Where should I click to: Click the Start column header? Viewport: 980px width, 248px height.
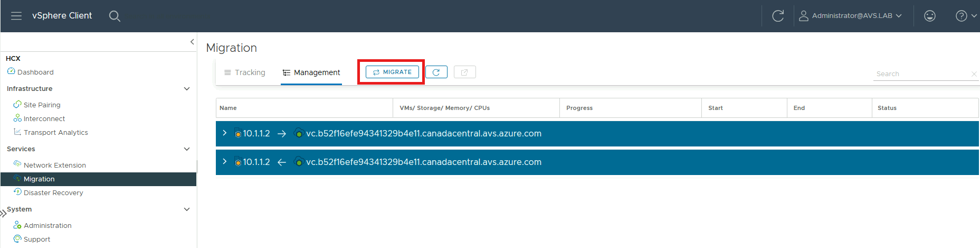pos(744,108)
